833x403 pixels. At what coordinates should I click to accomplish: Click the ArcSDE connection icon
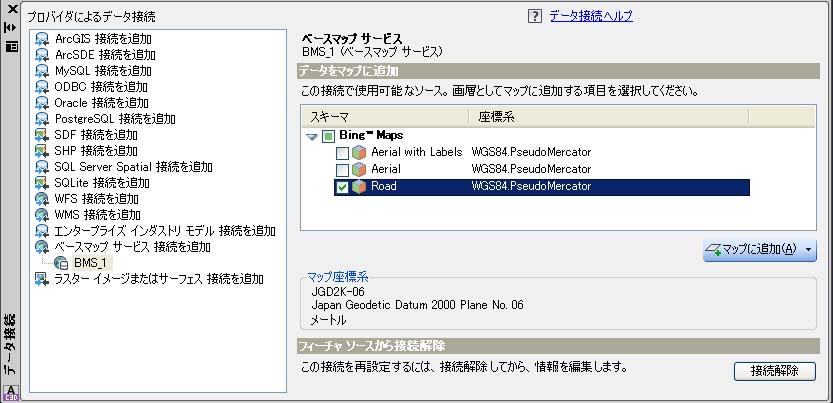click(x=42, y=55)
